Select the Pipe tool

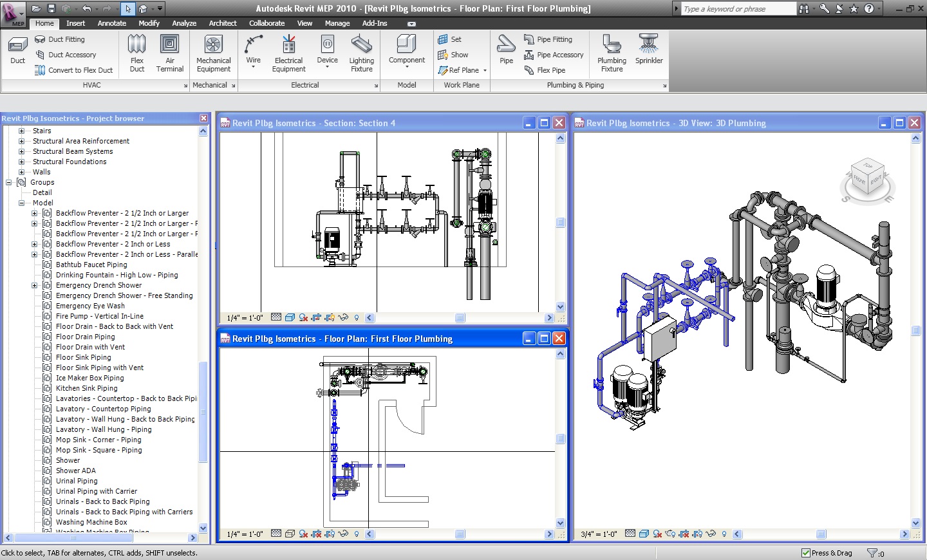(x=507, y=50)
